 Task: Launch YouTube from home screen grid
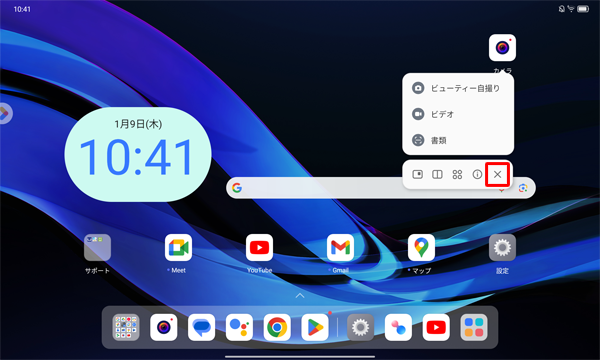(259, 248)
